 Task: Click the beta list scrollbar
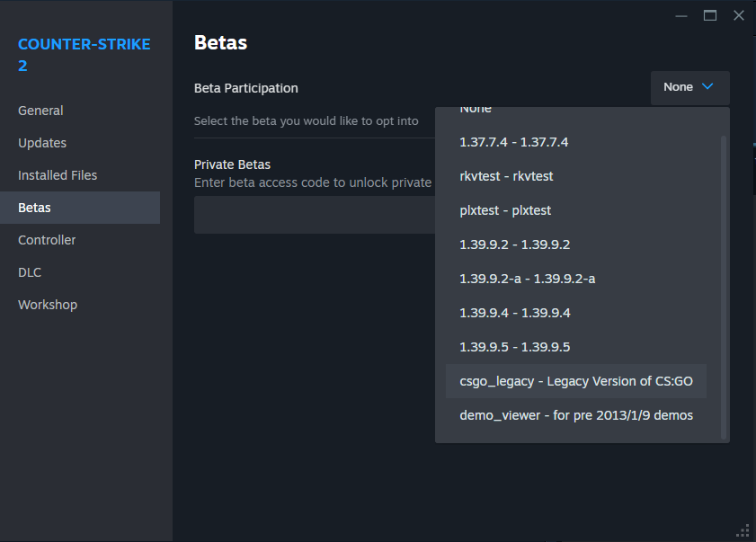pyautogui.click(x=723, y=288)
